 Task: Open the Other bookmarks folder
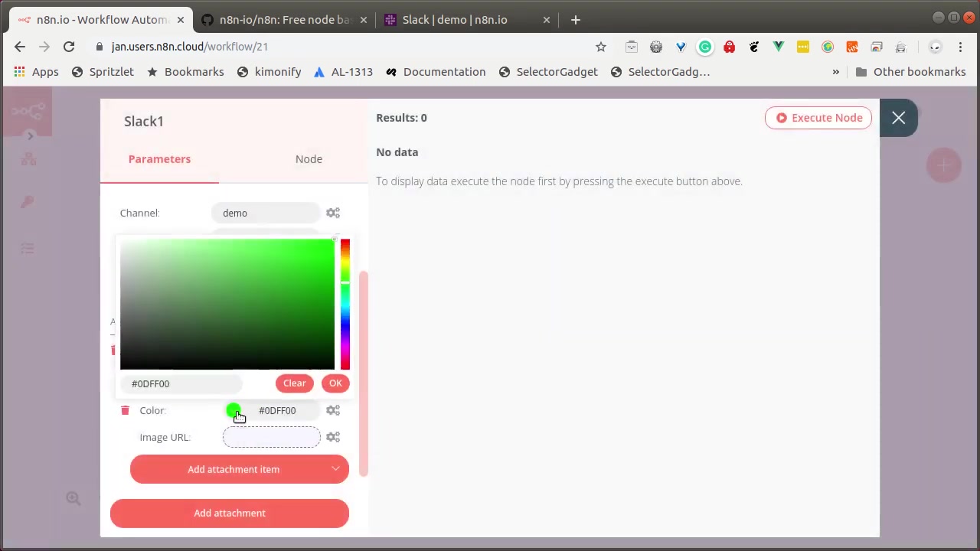tap(910, 72)
